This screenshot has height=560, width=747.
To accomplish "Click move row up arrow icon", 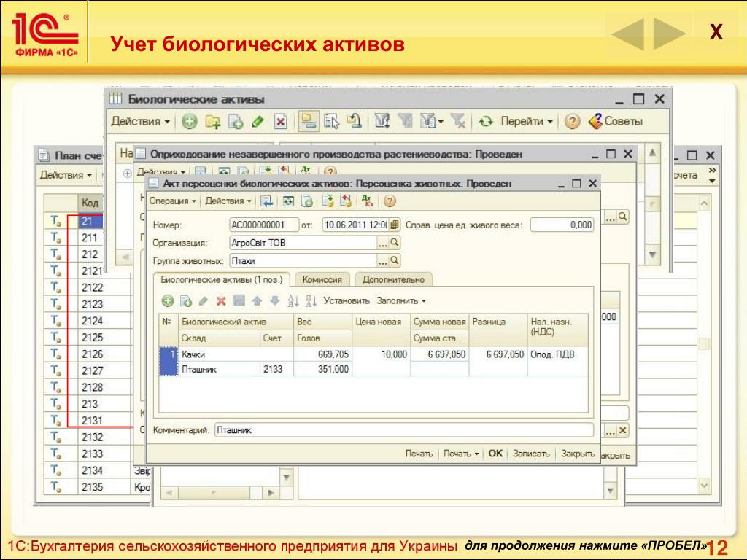I will click(x=258, y=301).
